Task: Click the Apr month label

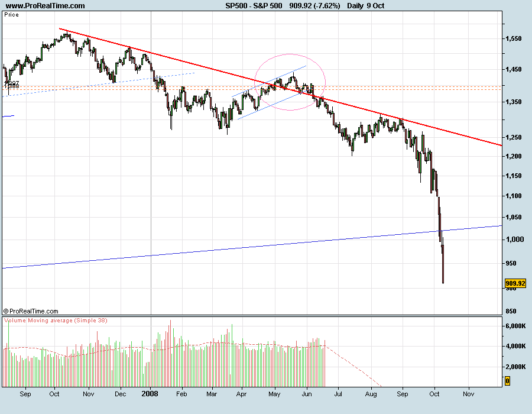Action: click(241, 394)
